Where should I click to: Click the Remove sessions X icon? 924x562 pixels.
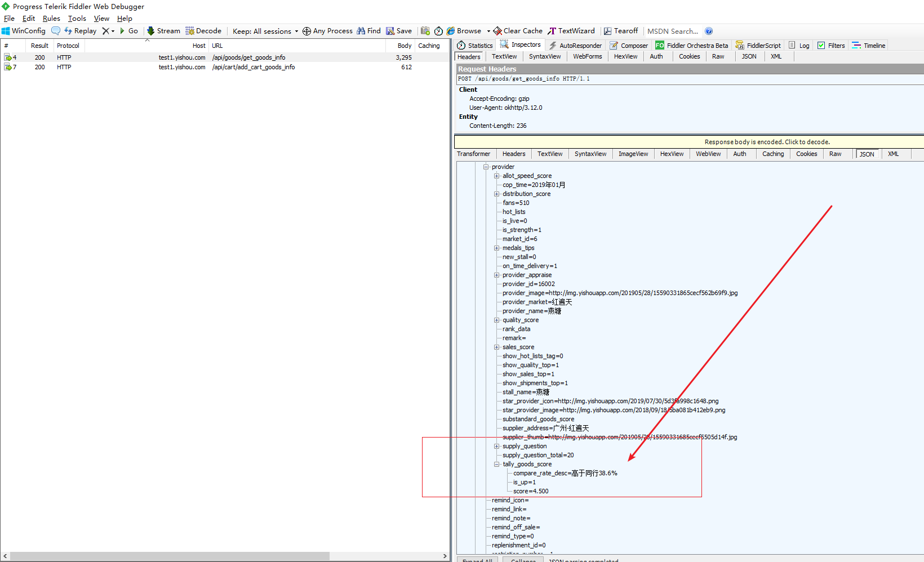pos(105,31)
